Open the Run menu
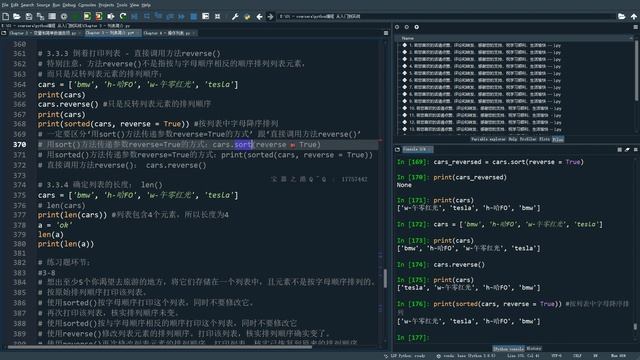Screen dimensions: 640x360 [56, 5]
